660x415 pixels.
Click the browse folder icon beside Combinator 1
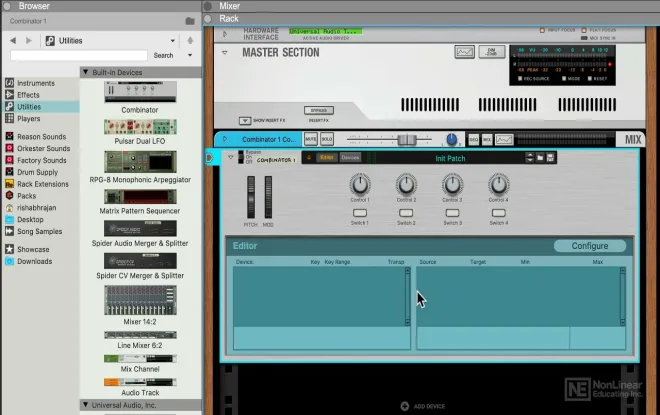[190, 21]
